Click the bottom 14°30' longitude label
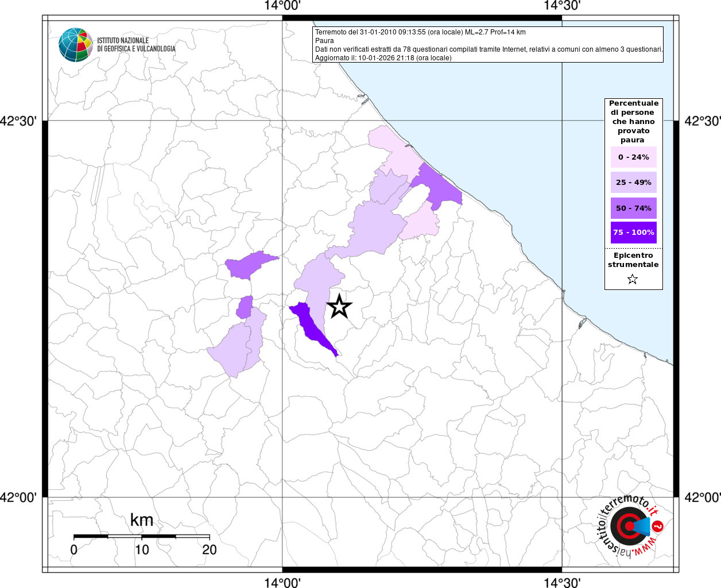This screenshot has width=721, height=588. pos(562,582)
